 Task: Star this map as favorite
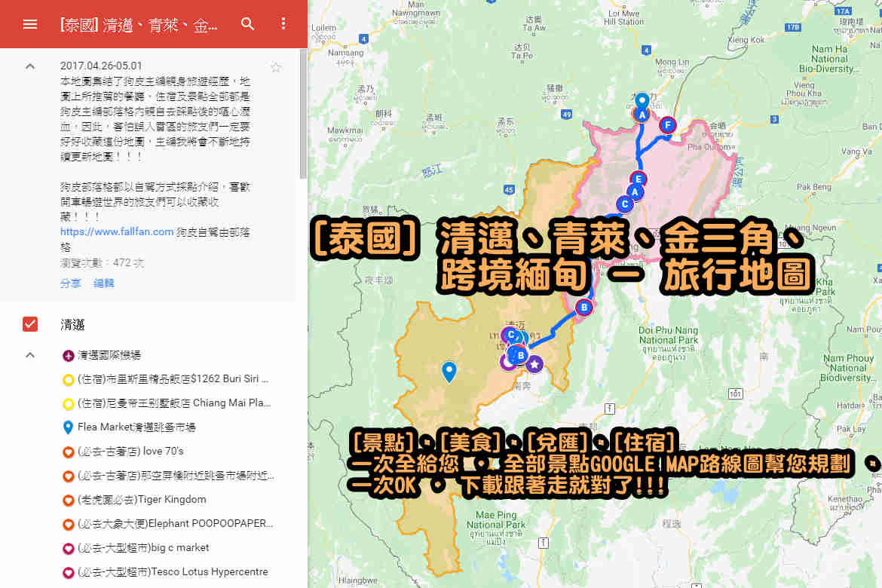pyautogui.click(x=276, y=68)
